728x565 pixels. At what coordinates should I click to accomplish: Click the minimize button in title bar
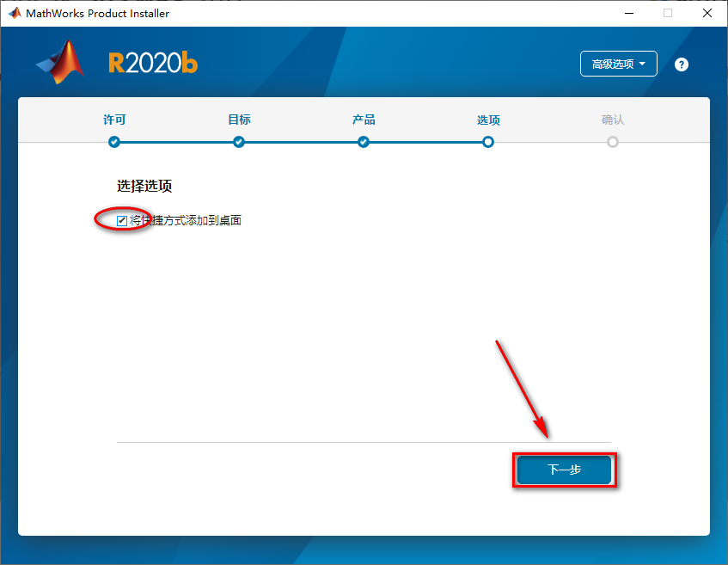point(628,13)
